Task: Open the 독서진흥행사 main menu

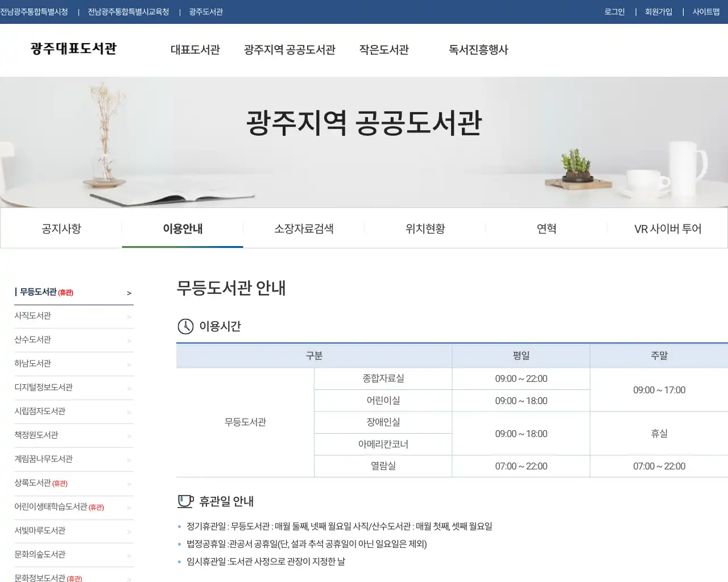Action: (478, 50)
